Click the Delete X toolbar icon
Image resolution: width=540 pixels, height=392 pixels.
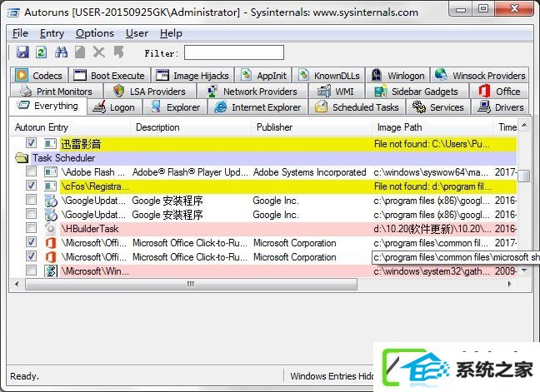point(99,52)
